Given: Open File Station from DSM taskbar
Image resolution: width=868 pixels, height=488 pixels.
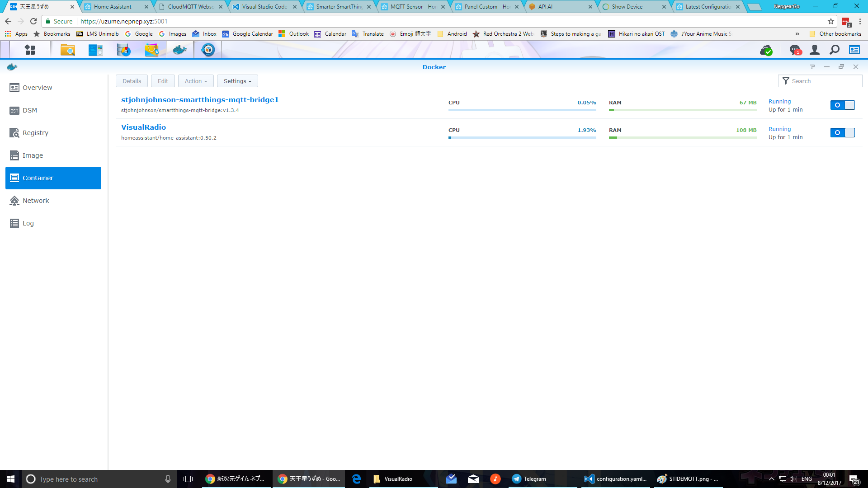Looking at the screenshot, I should click(67, 50).
